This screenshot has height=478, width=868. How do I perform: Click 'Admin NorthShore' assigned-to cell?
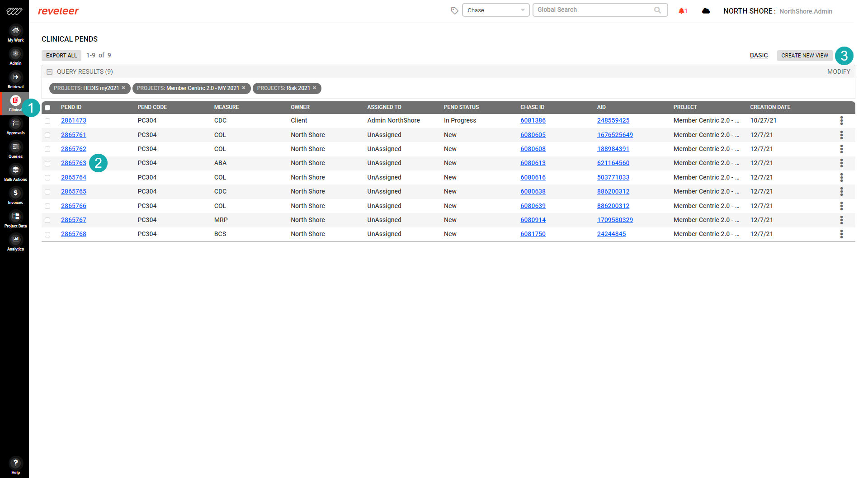394,120
